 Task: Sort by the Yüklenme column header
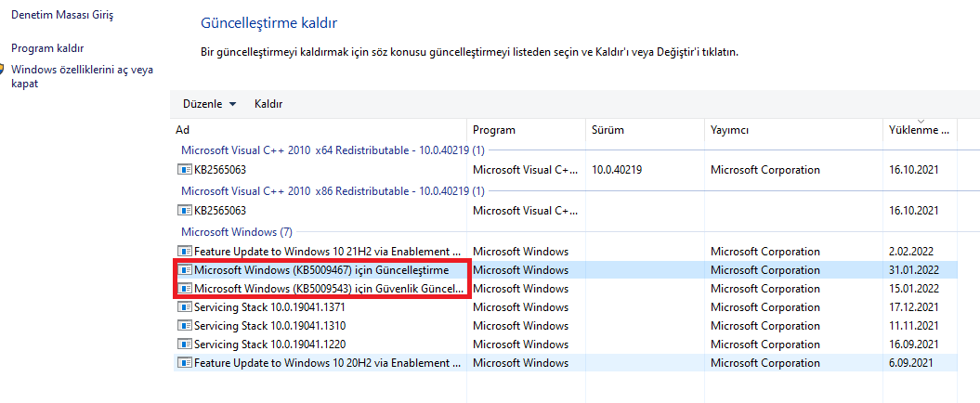coord(920,130)
